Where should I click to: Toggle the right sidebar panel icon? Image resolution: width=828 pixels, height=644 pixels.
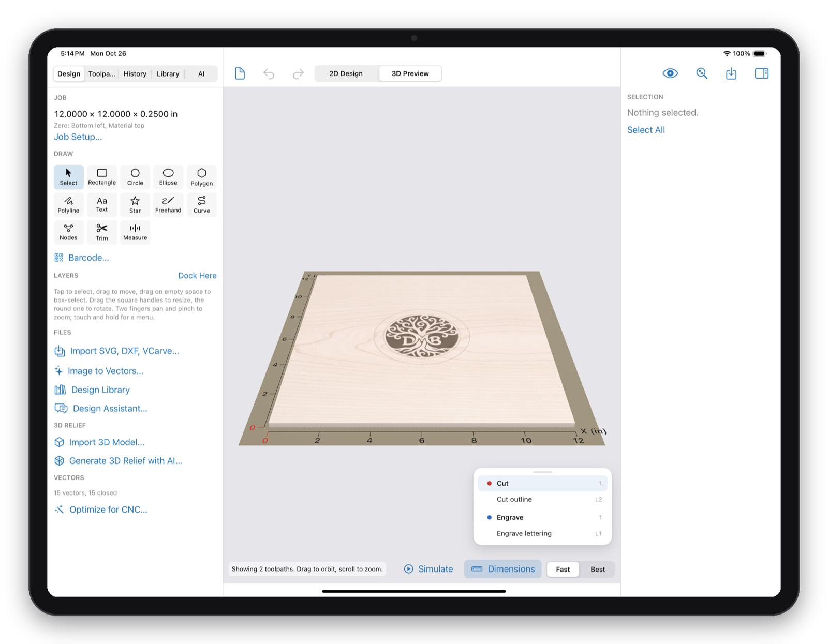click(762, 73)
